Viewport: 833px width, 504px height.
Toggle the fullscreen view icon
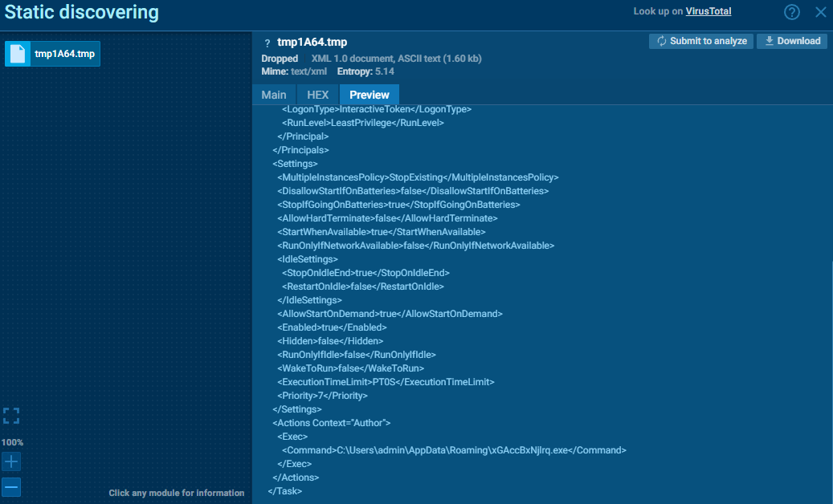(11, 416)
